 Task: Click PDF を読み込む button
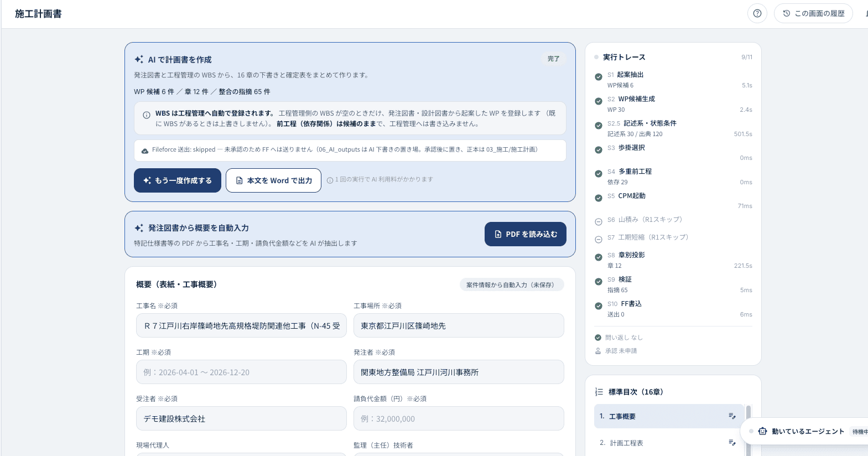(526, 234)
